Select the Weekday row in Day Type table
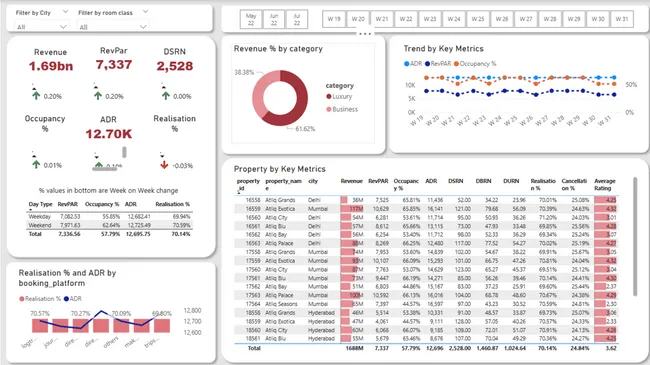This screenshot has height=365, width=650. click(109, 217)
